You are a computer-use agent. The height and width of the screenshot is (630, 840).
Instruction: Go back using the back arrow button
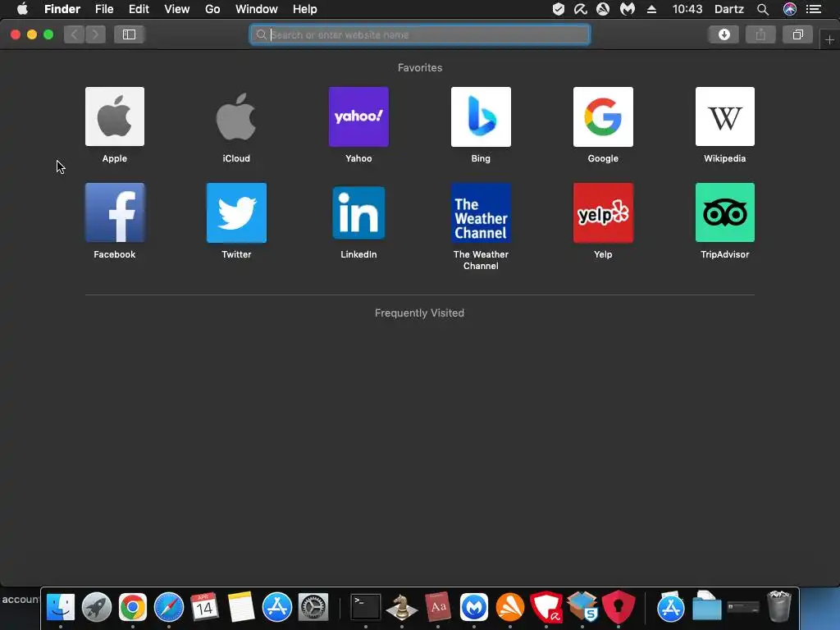click(x=75, y=34)
